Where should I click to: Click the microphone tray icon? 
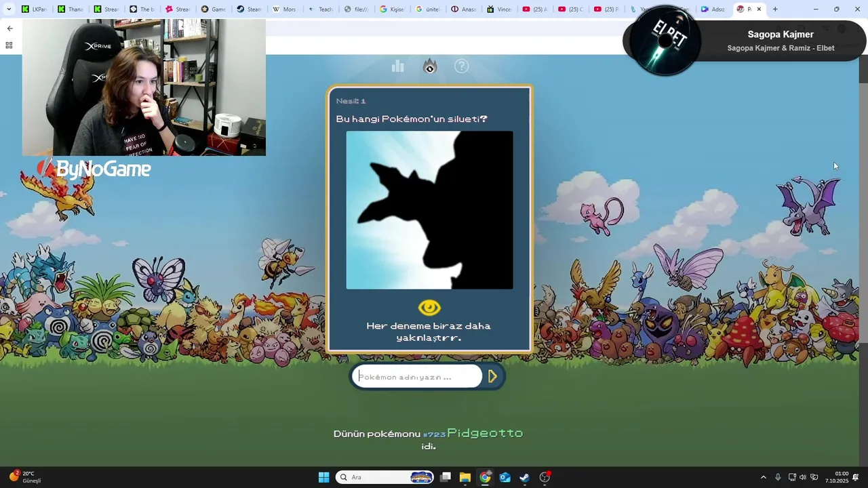coord(778,477)
